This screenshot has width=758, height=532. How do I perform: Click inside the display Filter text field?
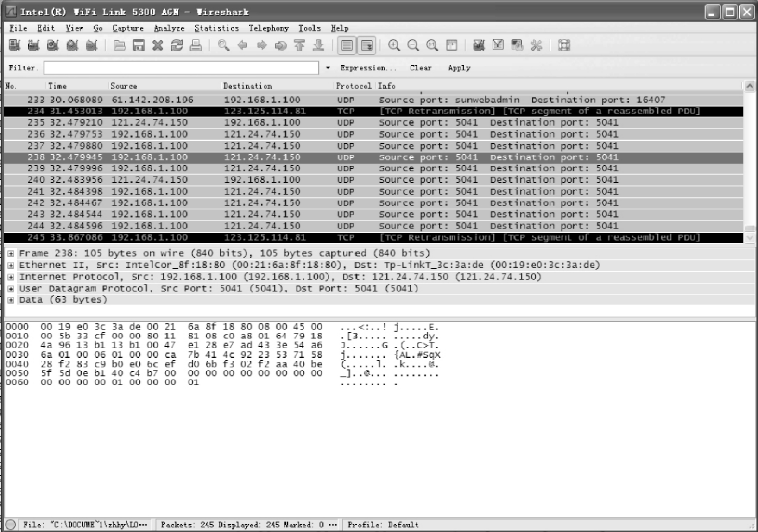click(181, 68)
